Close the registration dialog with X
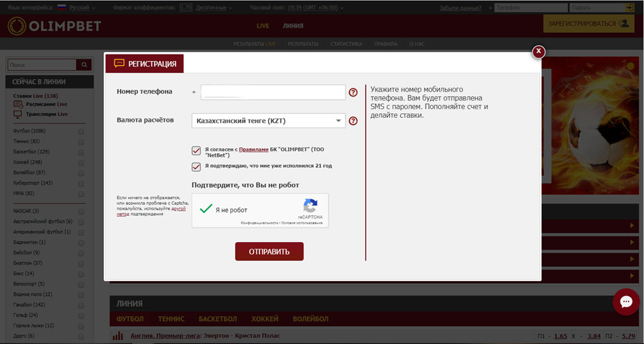Screen dimensions: 644x344 [x=539, y=51]
